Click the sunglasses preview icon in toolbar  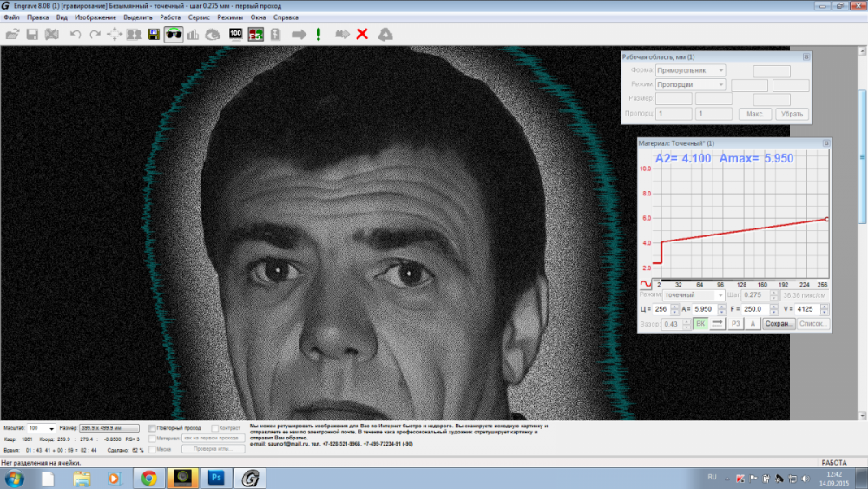(x=174, y=34)
